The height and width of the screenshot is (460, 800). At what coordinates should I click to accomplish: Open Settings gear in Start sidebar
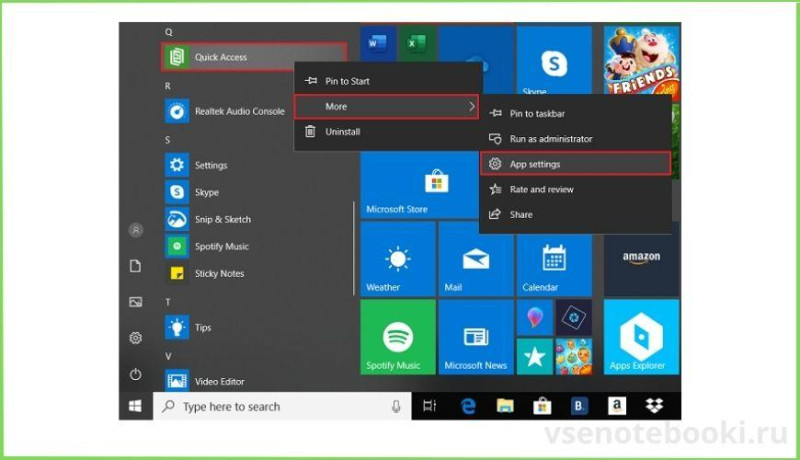click(x=135, y=338)
